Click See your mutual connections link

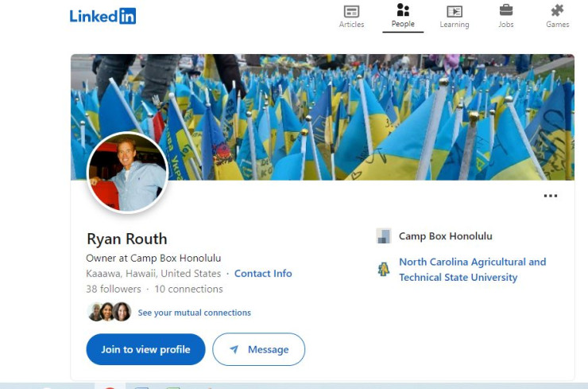(x=194, y=313)
